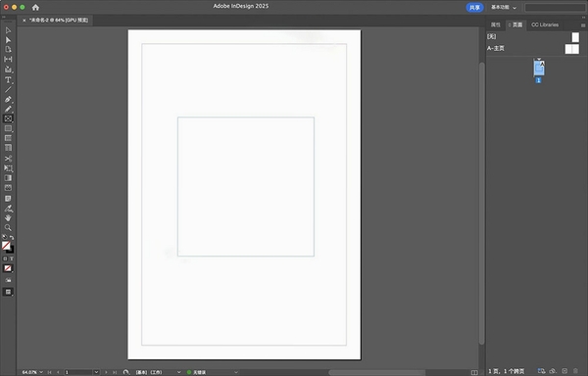The width and height of the screenshot is (588, 376).
Task: Click the [无] master thumbnail
Action: tap(575, 37)
